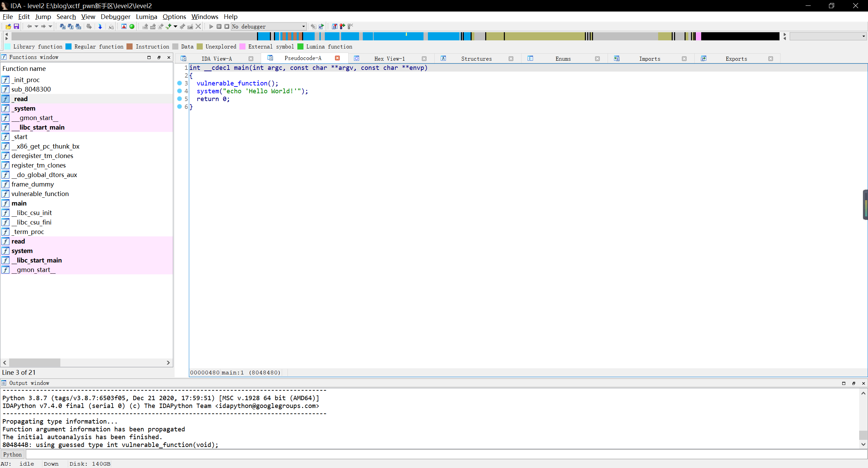Switch to the Hex View-1 tab
868x468 pixels.
[x=389, y=59]
